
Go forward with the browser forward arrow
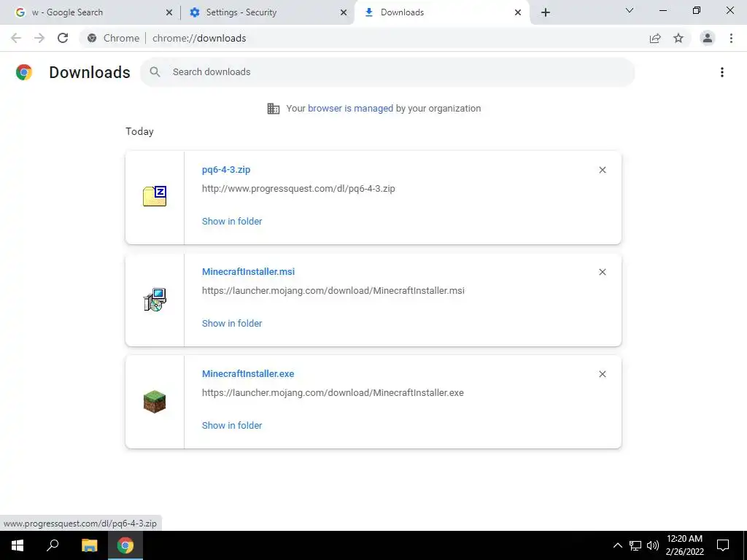click(x=39, y=38)
